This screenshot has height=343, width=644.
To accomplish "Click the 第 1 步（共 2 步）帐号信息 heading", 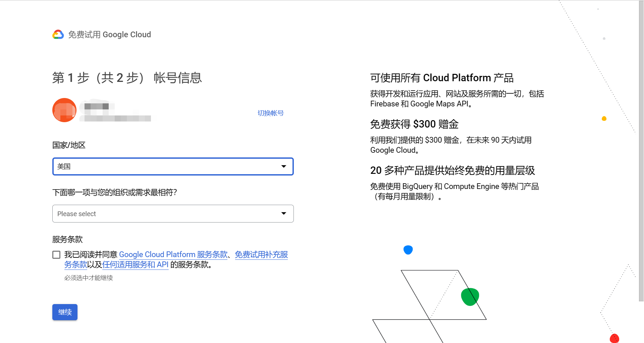I will click(127, 78).
